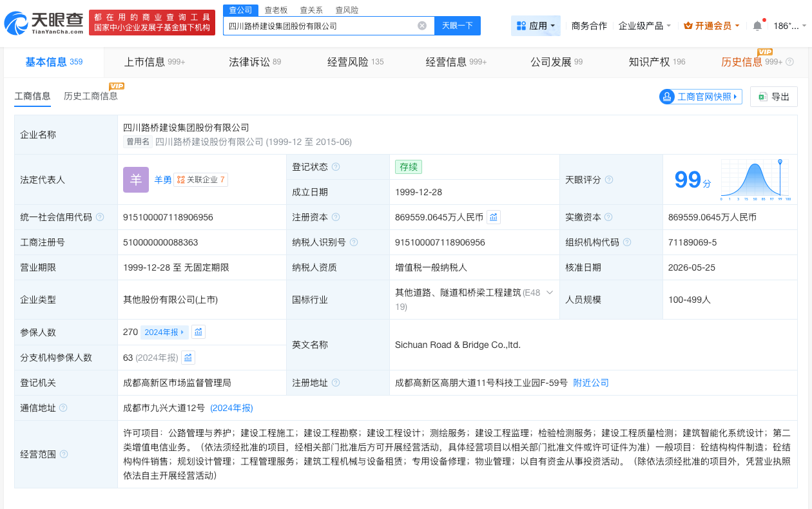The width and height of the screenshot is (812, 509).
Task: Click the TianYanCha logo
Action: coord(44,23)
